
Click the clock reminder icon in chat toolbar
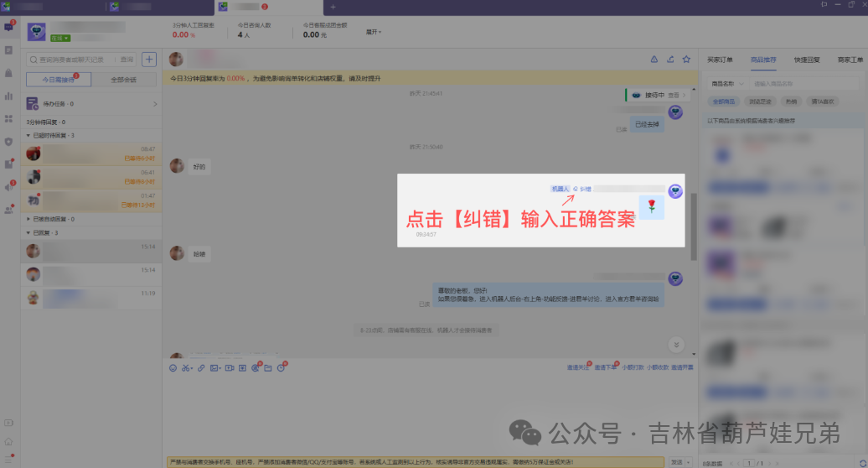[x=282, y=367]
